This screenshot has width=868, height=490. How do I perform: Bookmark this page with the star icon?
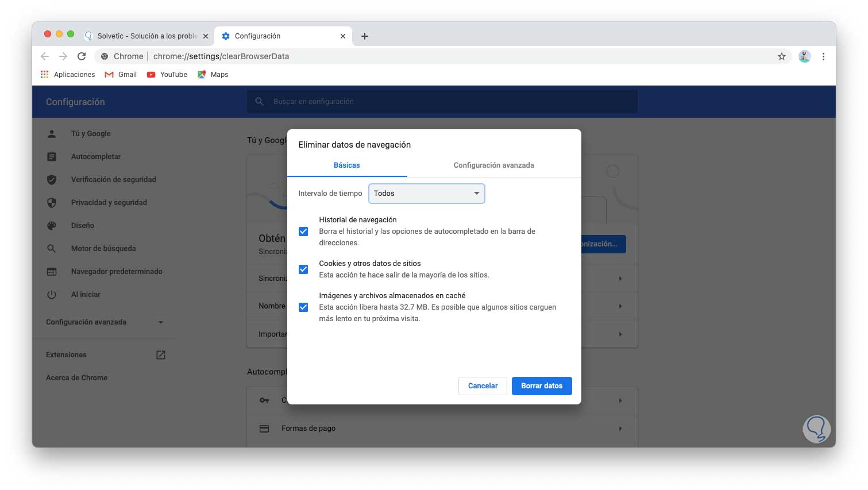click(x=781, y=56)
